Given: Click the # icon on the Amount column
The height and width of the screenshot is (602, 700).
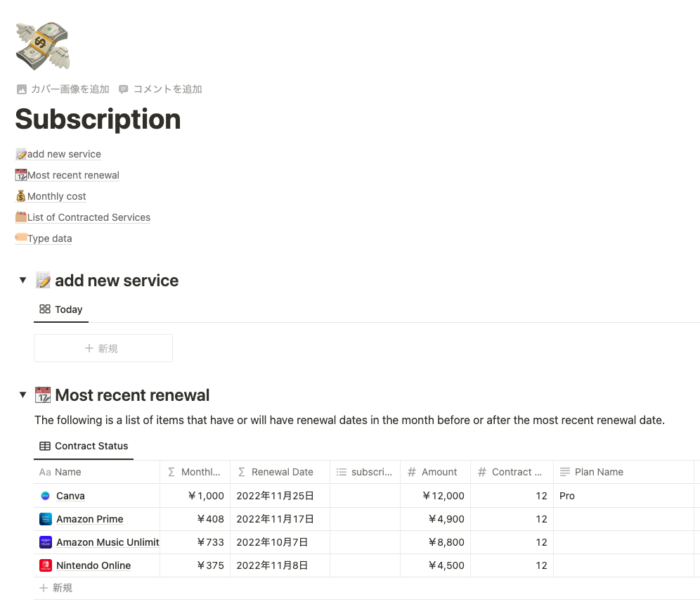Looking at the screenshot, I should (x=412, y=472).
